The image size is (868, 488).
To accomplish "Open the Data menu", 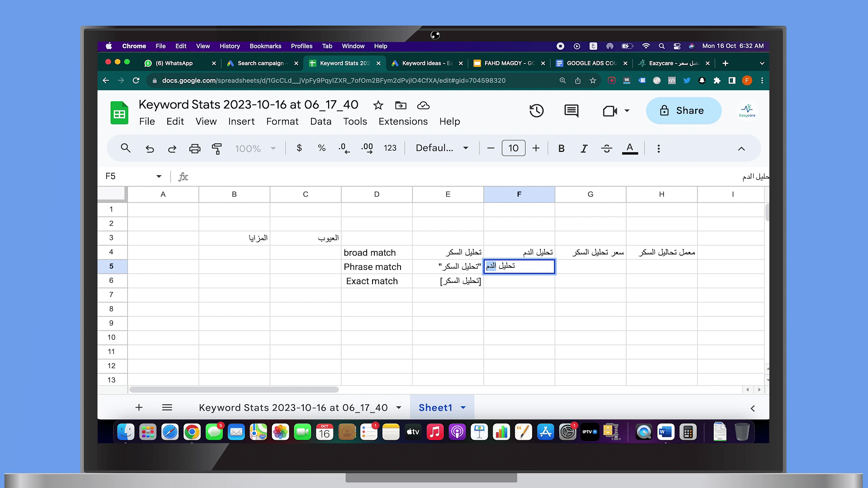I will click(321, 122).
